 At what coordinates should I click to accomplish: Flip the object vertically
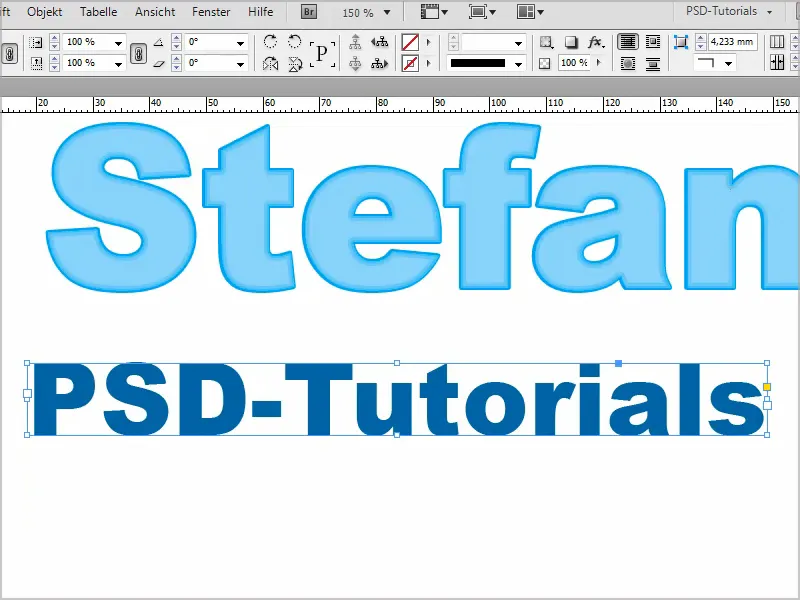[295, 64]
